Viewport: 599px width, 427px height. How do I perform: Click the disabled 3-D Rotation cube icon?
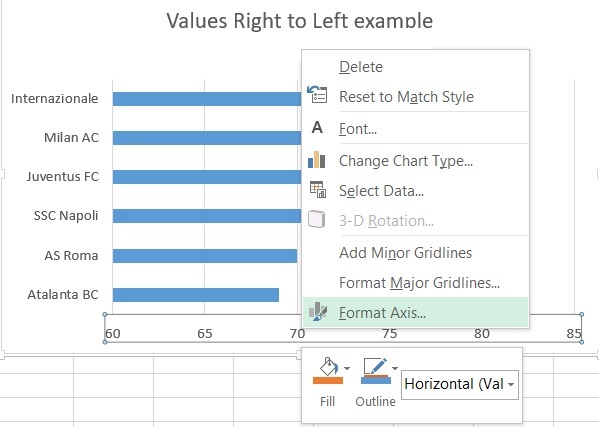click(317, 219)
